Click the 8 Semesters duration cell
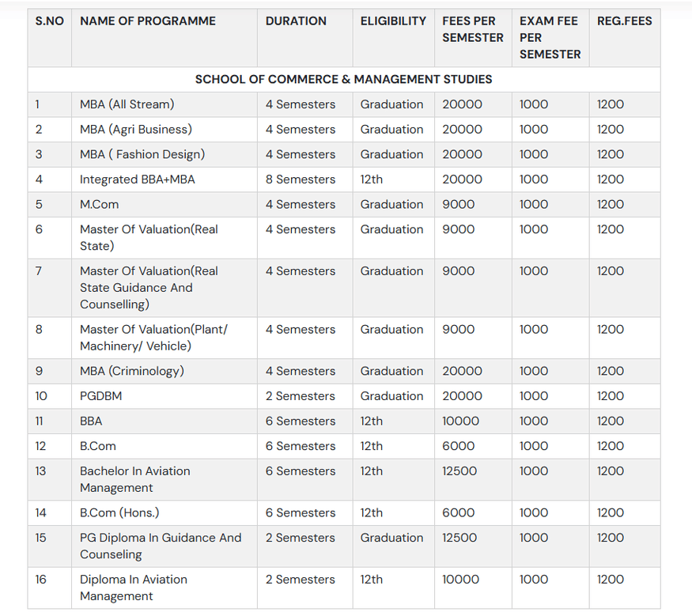 300,180
